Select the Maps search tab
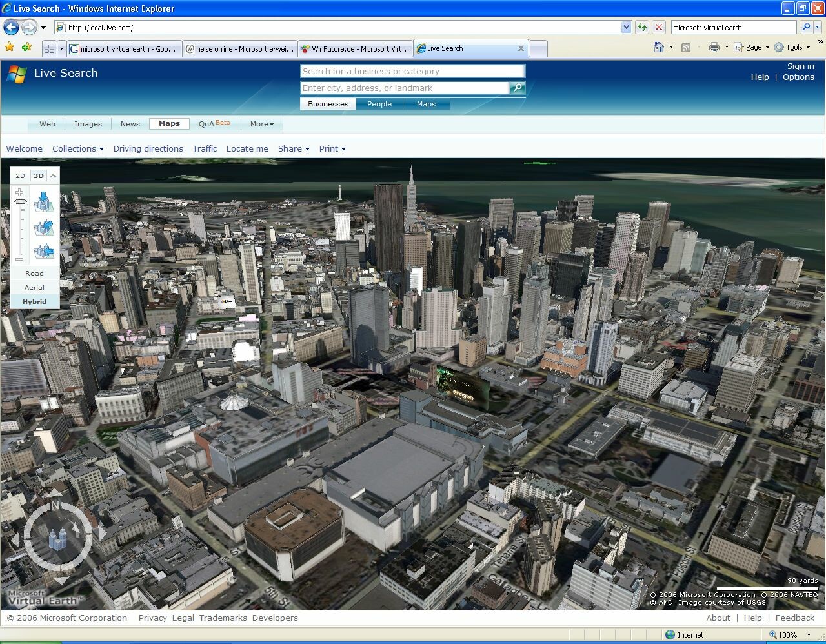 (x=426, y=104)
